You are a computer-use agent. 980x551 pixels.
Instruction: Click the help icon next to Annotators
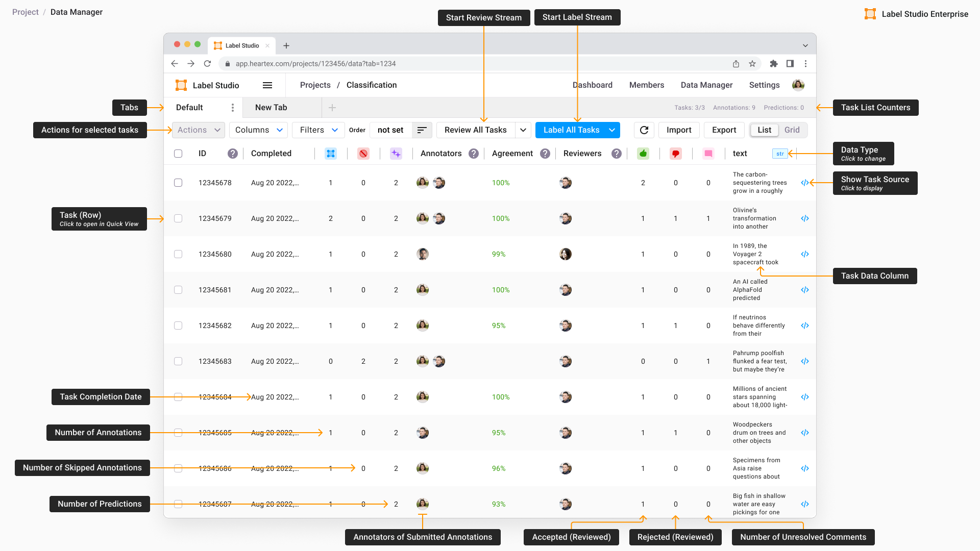pos(474,154)
